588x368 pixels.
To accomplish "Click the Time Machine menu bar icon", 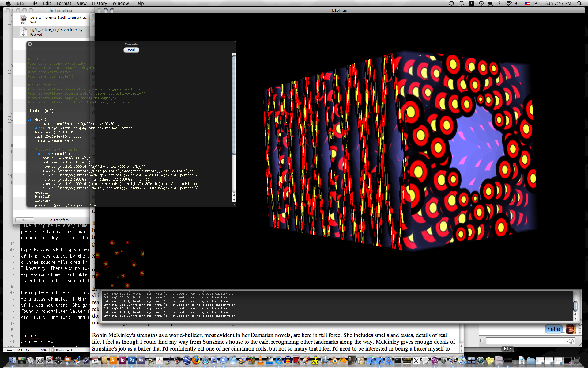I will pos(481,3).
